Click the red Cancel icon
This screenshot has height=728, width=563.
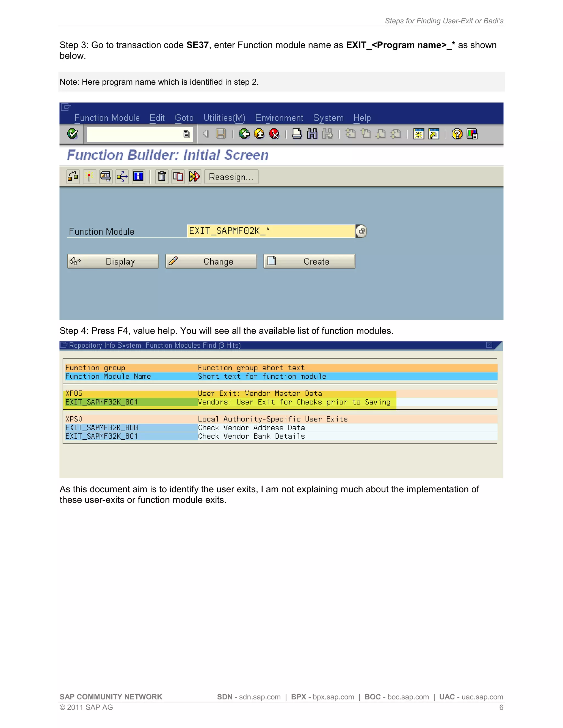274,134
